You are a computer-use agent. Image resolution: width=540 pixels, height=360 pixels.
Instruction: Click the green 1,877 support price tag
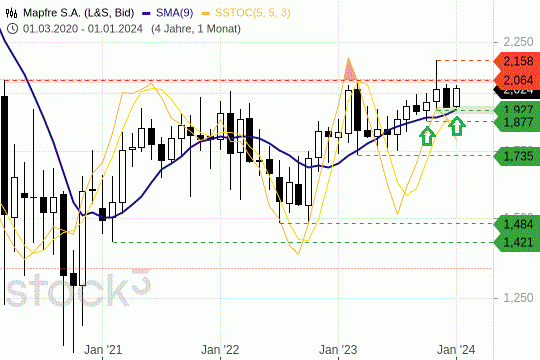[x=517, y=122]
